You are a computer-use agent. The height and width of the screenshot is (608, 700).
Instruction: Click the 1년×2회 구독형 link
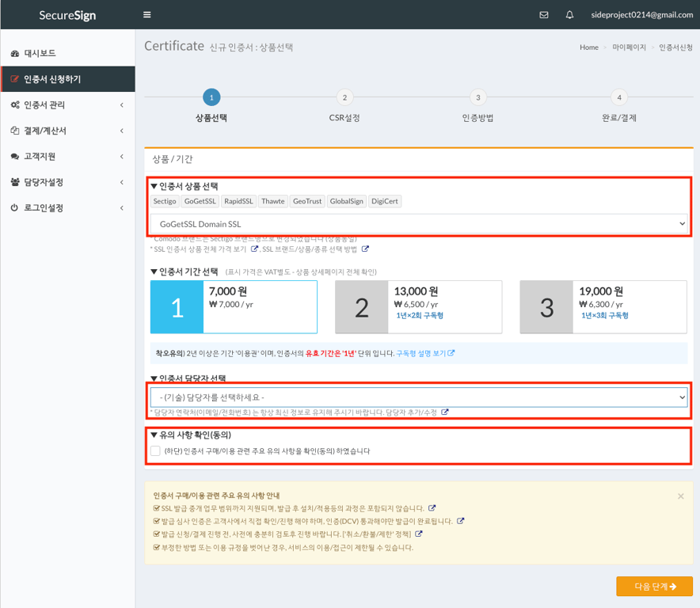(420, 316)
